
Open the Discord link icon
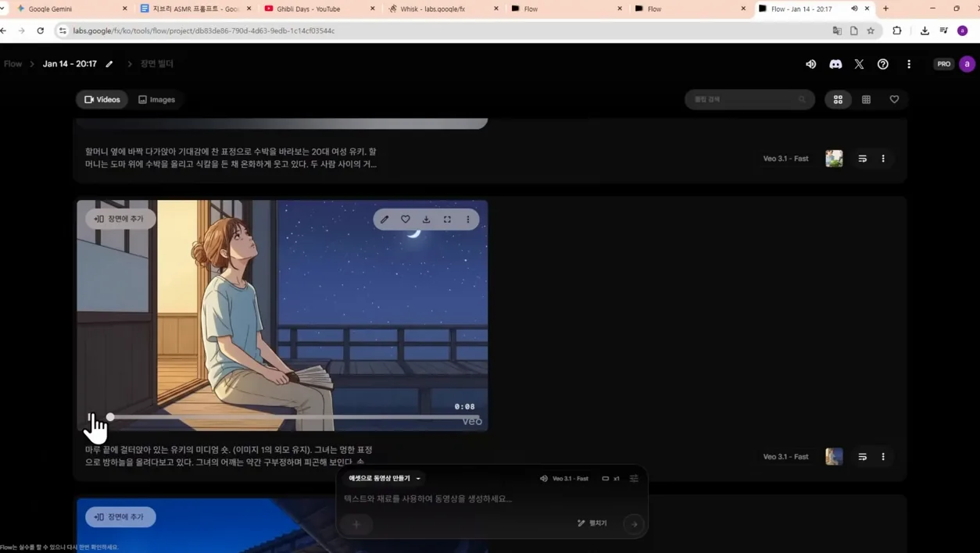tap(835, 64)
